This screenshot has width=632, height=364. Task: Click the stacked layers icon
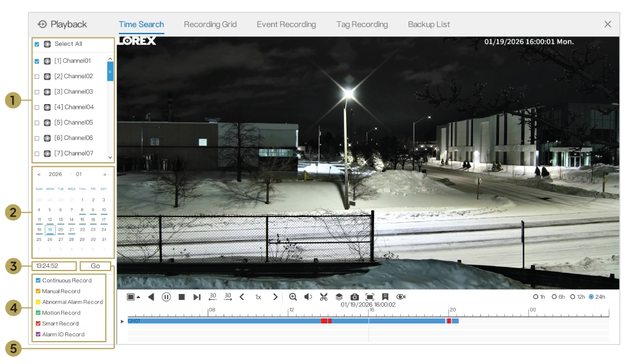(x=339, y=297)
